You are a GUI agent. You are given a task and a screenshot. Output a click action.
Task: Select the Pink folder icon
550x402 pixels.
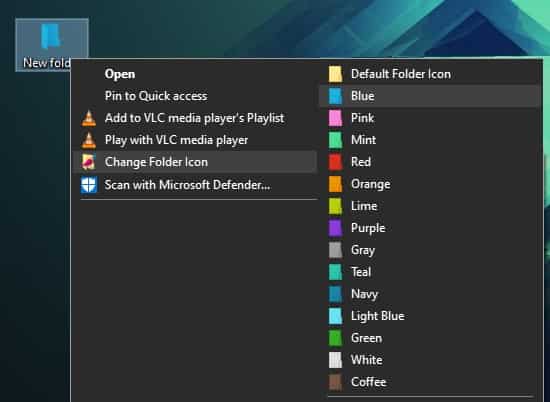point(430,118)
